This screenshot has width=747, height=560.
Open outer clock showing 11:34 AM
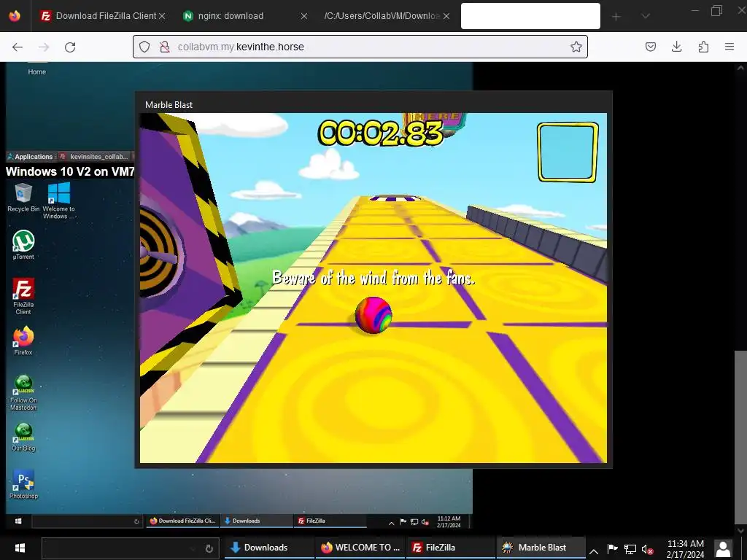[685, 548]
